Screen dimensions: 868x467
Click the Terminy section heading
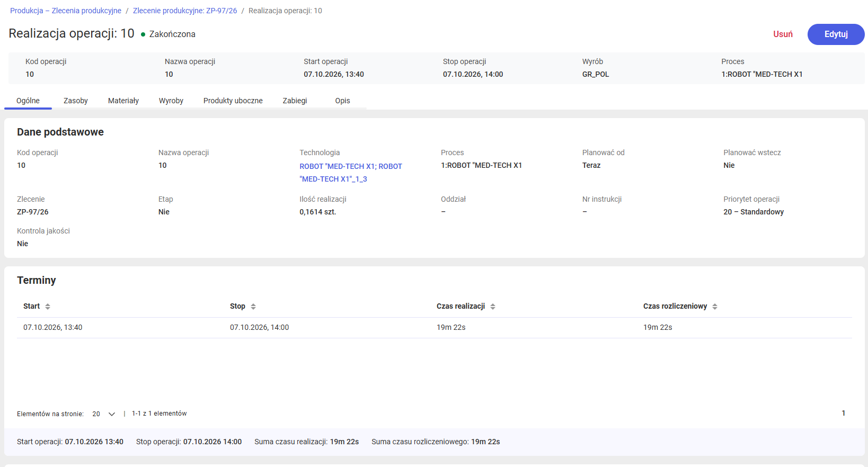(37, 280)
